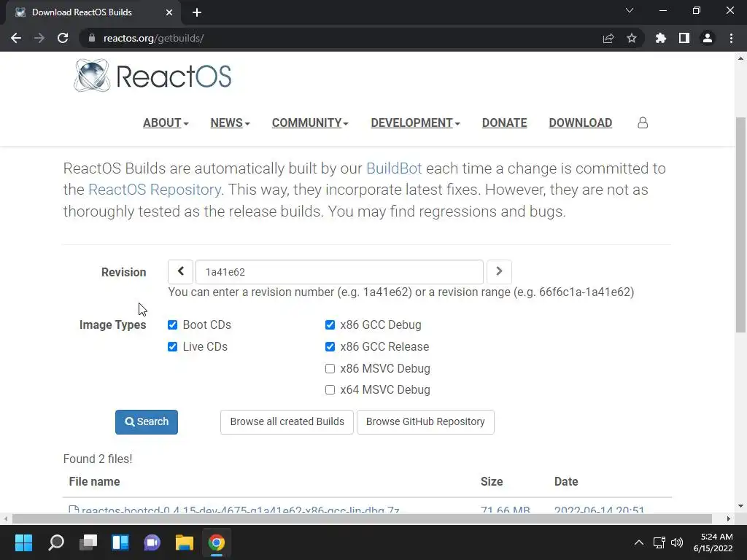Click the scroll down arrow
The height and width of the screenshot is (560, 747).
click(741, 507)
